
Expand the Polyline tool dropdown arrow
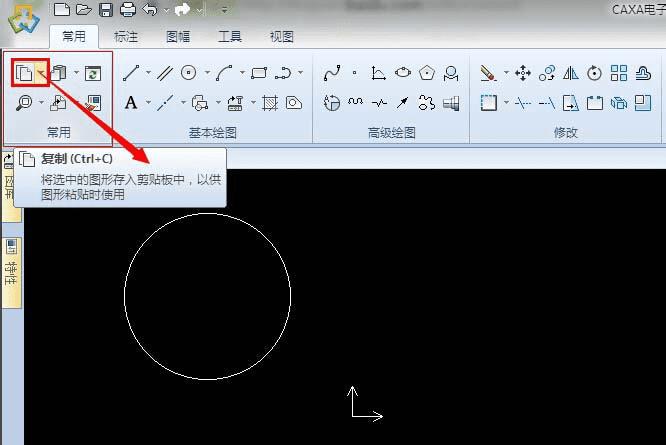click(x=300, y=73)
